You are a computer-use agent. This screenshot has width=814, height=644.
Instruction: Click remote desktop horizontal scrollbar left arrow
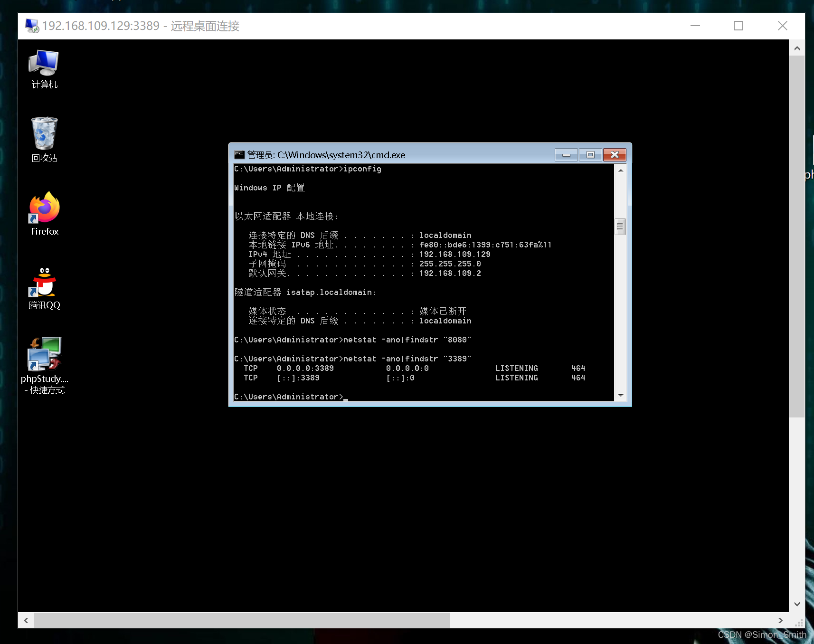tap(26, 620)
